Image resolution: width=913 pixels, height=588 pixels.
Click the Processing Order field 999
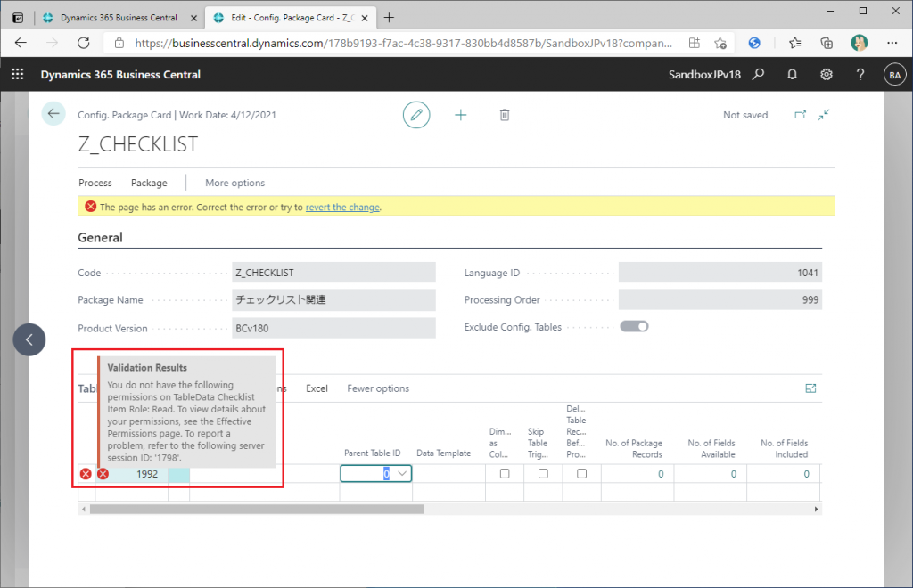pos(720,299)
